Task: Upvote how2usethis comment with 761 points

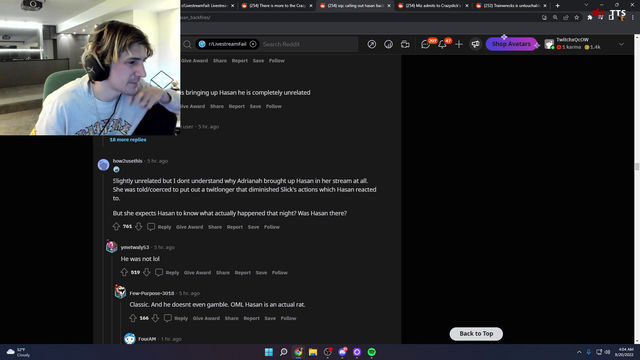Action: [116, 227]
